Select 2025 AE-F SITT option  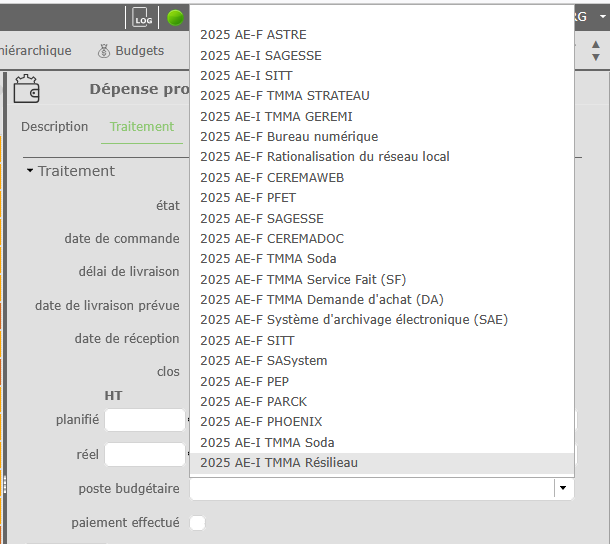[x=382, y=340]
